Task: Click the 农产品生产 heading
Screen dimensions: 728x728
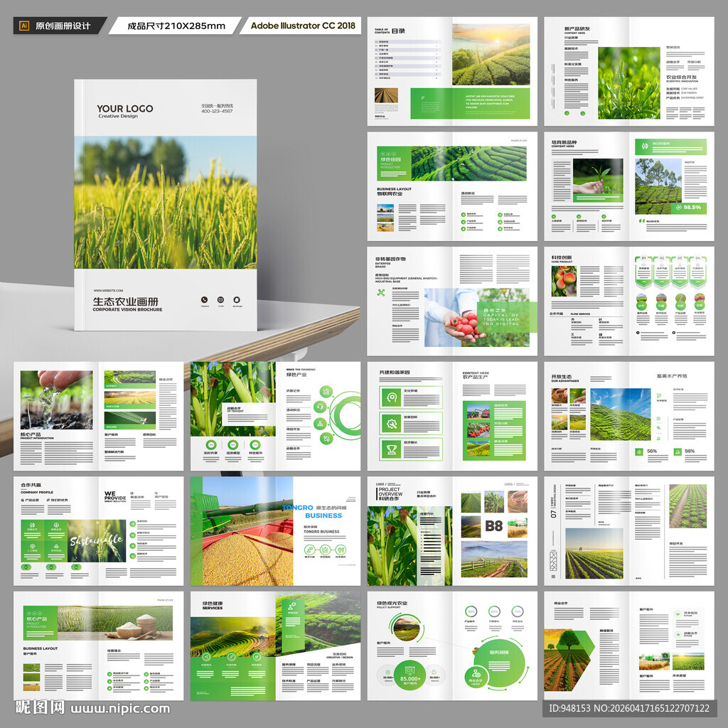Action: coord(476,377)
